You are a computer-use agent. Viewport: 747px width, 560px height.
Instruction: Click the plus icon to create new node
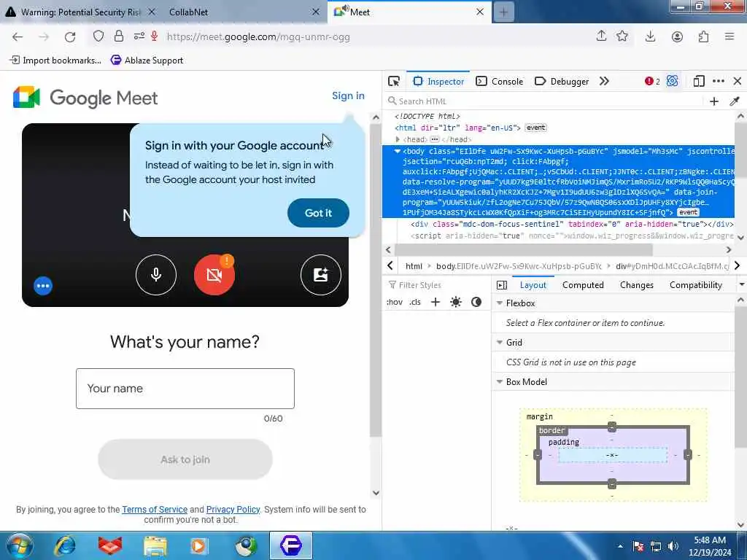coord(713,101)
